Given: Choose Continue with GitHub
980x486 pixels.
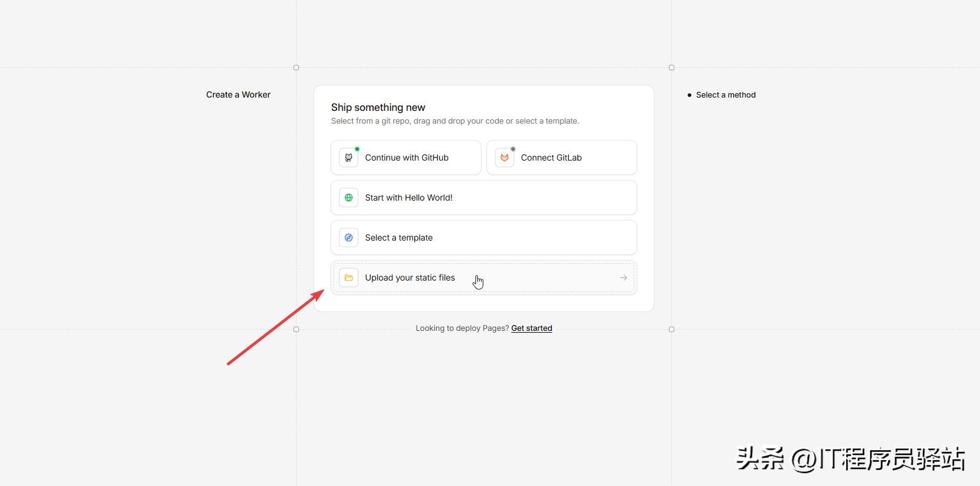Looking at the screenshot, I should pos(406,158).
